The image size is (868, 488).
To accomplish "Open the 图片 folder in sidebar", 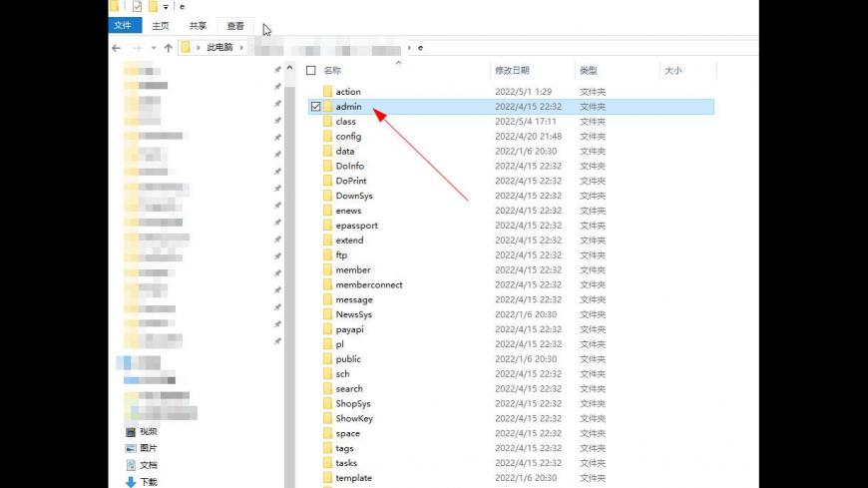I will pos(148,448).
